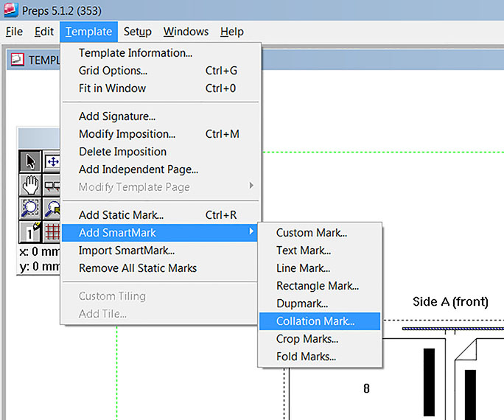Viewport: 504px width, 420px height.
Task: Click the y: 0 mm coordinate readout
Action: tap(40, 266)
